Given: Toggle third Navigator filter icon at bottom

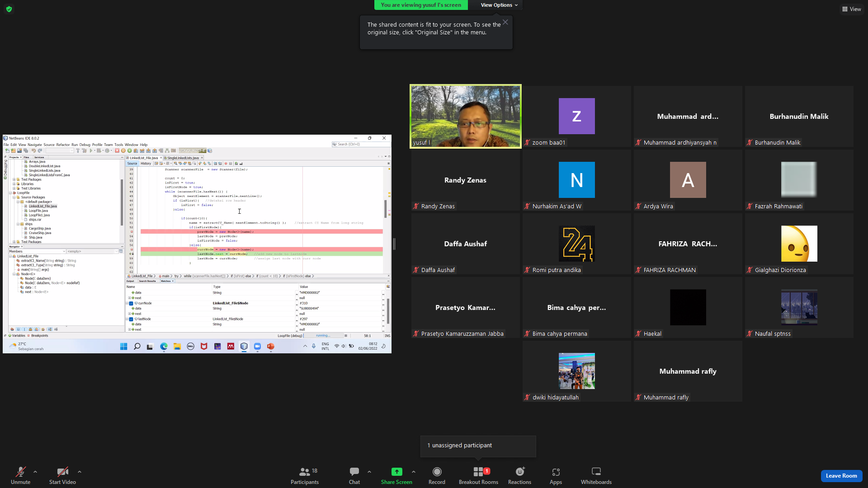Looking at the screenshot, I should [x=24, y=329].
